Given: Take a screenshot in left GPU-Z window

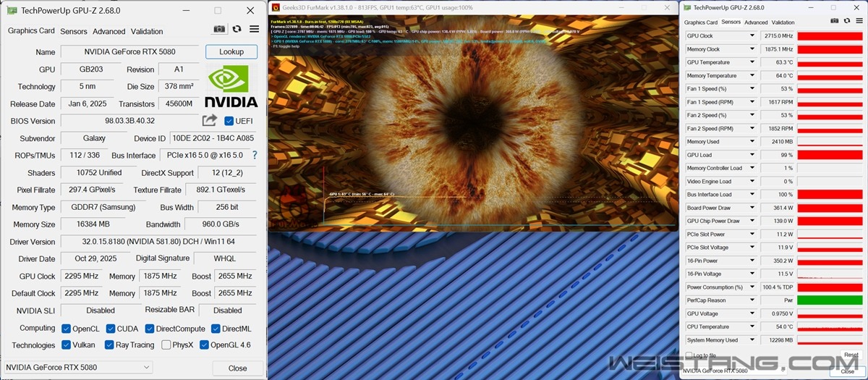Looking at the screenshot, I should [x=219, y=30].
